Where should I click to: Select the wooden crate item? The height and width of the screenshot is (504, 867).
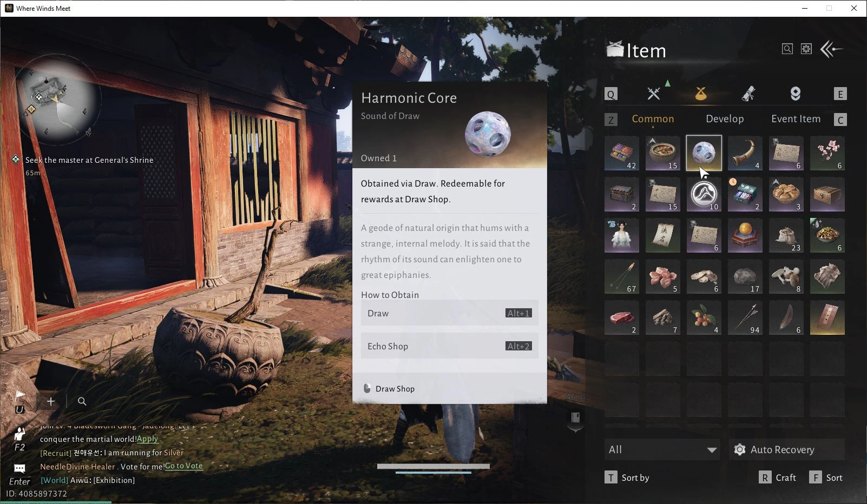[x=827, y=194]
